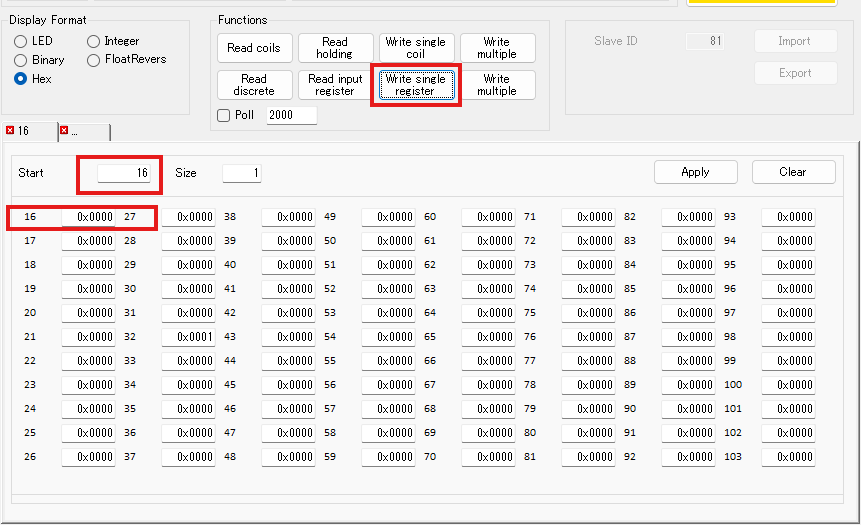Image resolution: width=861 pixels, height=525 pixels.
Task: Click the register number label 101
Action: (x=733, y=409)
